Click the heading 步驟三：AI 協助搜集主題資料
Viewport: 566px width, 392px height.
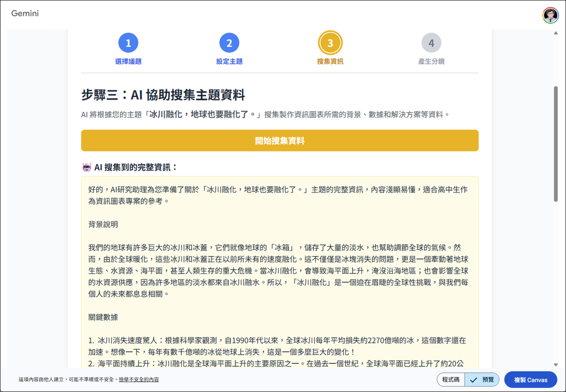163,95
